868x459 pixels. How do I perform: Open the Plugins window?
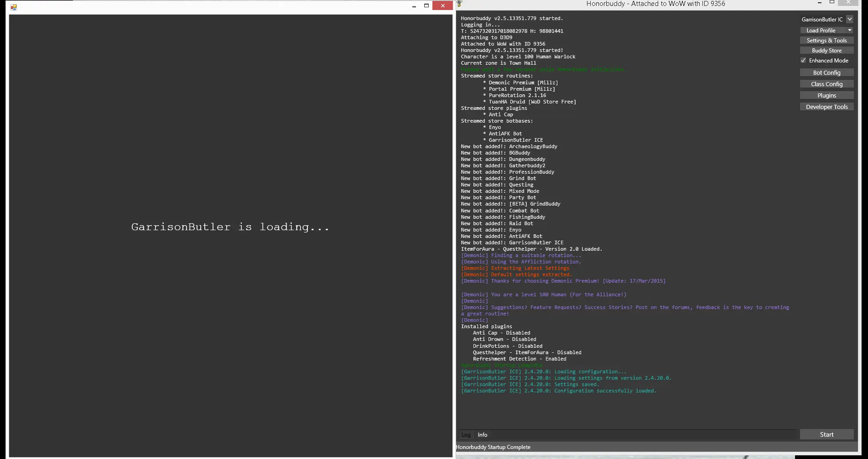[x=826, y=96]
